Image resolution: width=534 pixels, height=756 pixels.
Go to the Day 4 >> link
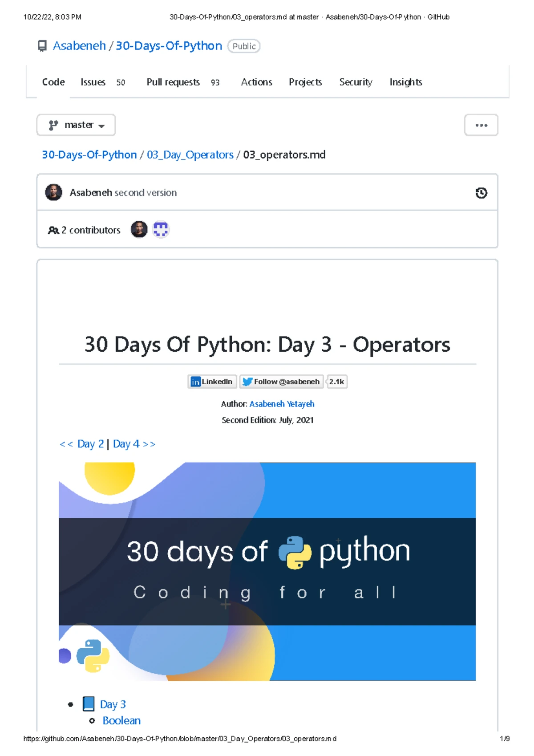click(134, 444)
